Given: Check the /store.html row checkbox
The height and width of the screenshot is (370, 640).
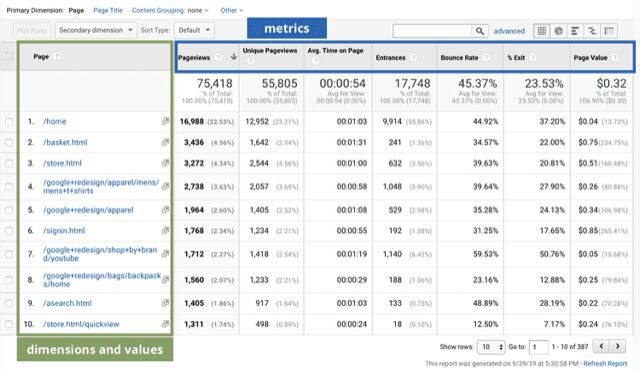Looking at the screenshot, I should [x=9, y=163].
